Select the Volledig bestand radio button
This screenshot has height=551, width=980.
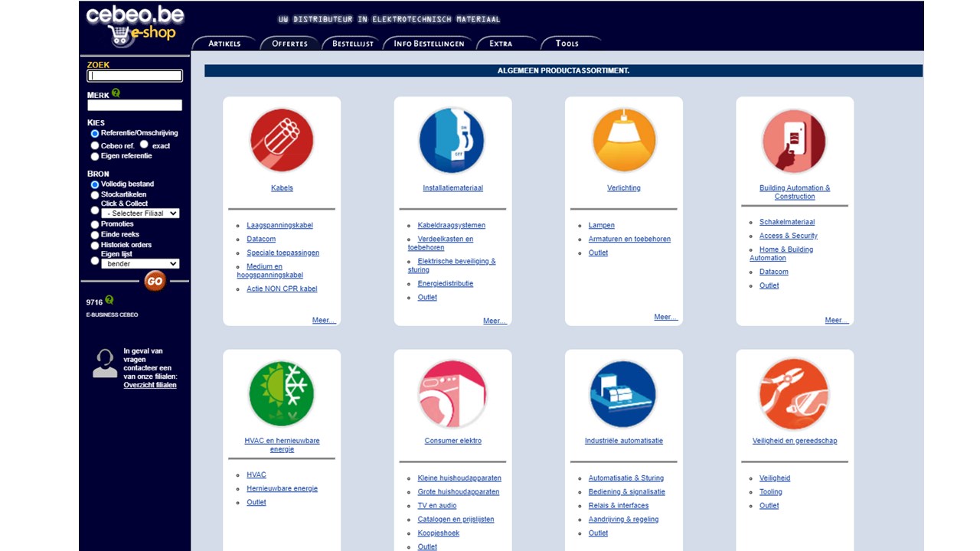[x=95, y=184]
